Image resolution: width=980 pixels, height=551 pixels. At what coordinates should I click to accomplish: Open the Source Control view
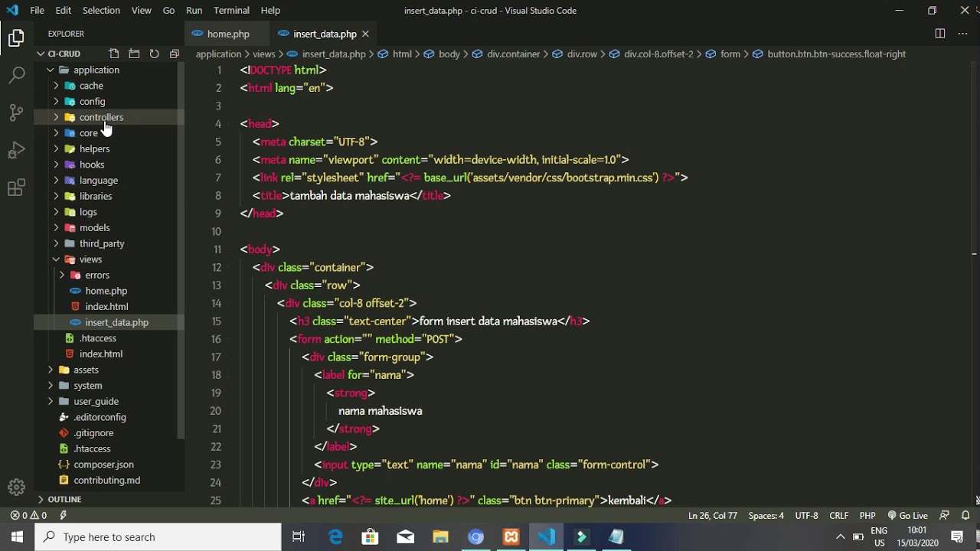(16, 112)
